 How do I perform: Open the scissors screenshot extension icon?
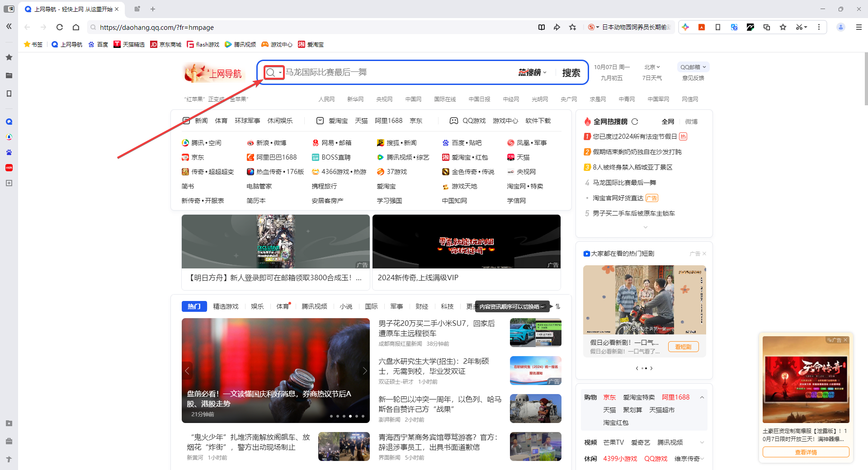tap(799, 27)
